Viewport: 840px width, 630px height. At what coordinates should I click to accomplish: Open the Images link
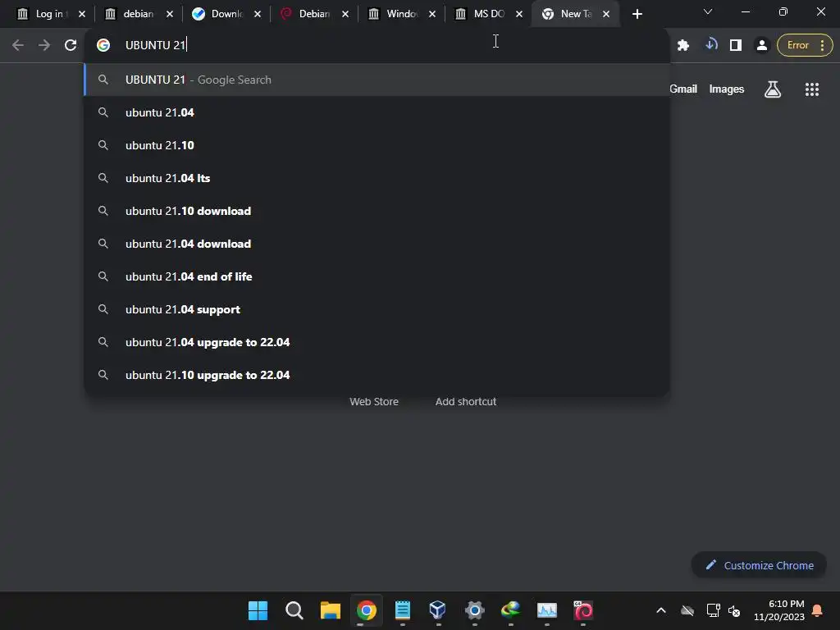pos(727,89)
